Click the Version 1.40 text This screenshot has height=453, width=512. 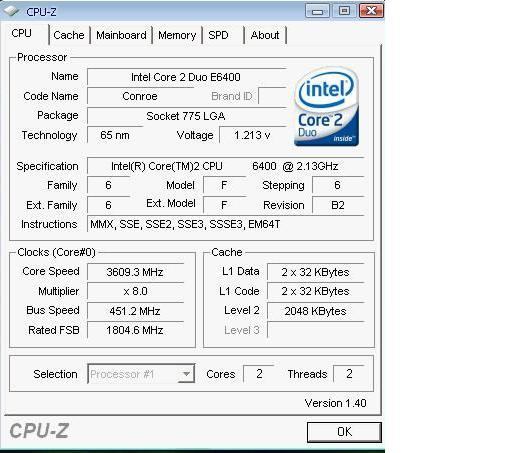click(x=335, y=403)
